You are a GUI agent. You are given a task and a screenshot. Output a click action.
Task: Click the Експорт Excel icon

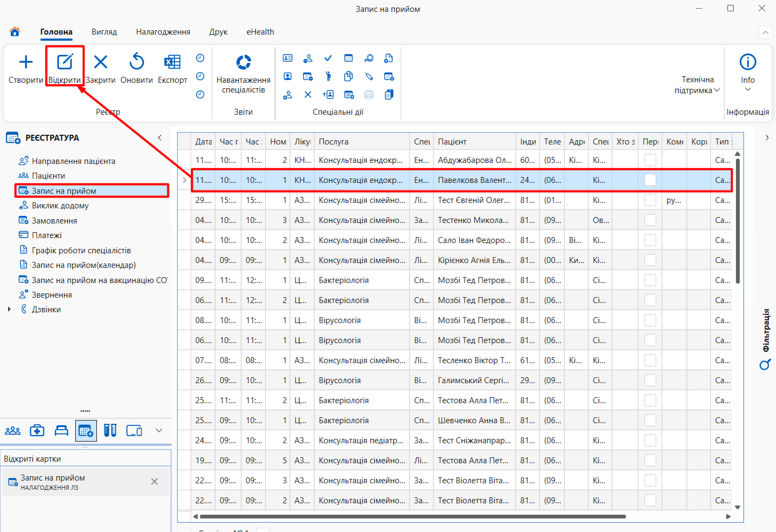[x=172, y=62]
